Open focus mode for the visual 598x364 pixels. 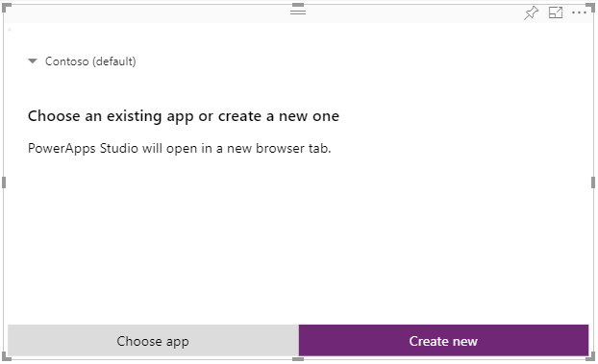click(x=556, y=12)
